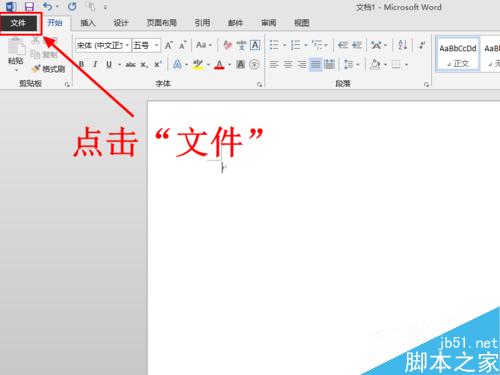Click the Grow Font (larger A) icon

[169, 45]
